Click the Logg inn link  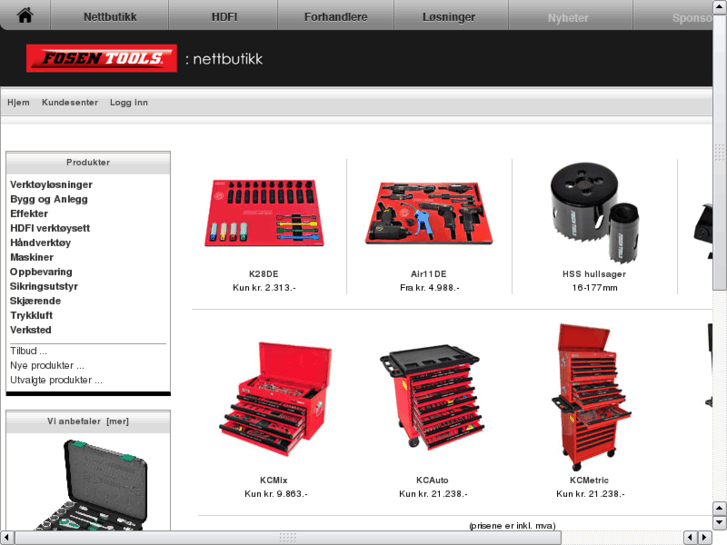pos(129,103)
